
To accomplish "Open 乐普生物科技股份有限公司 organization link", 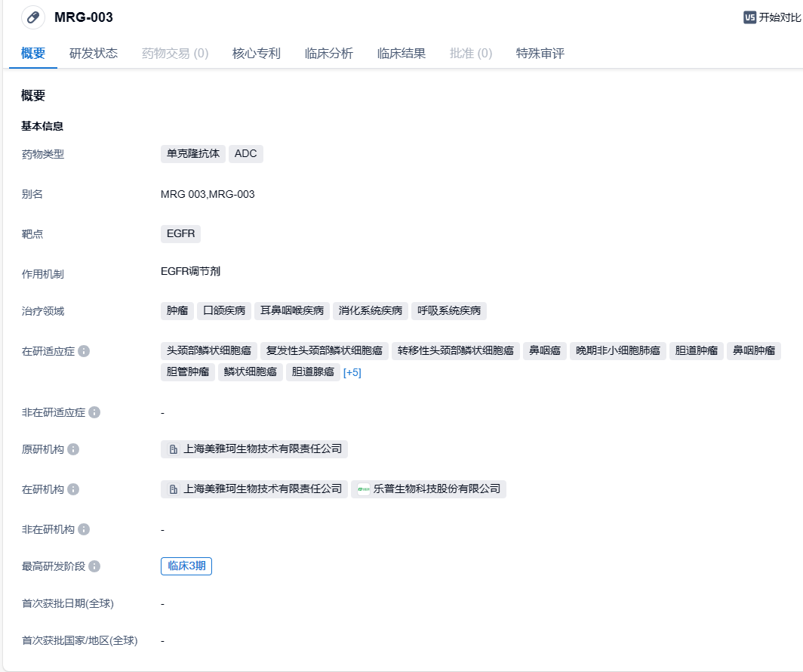I will [x=429, y=489].
